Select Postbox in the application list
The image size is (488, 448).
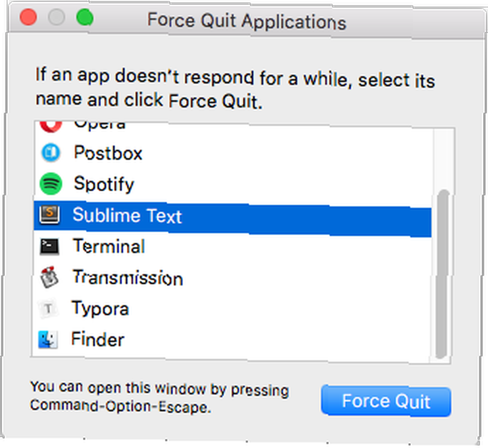232,153
